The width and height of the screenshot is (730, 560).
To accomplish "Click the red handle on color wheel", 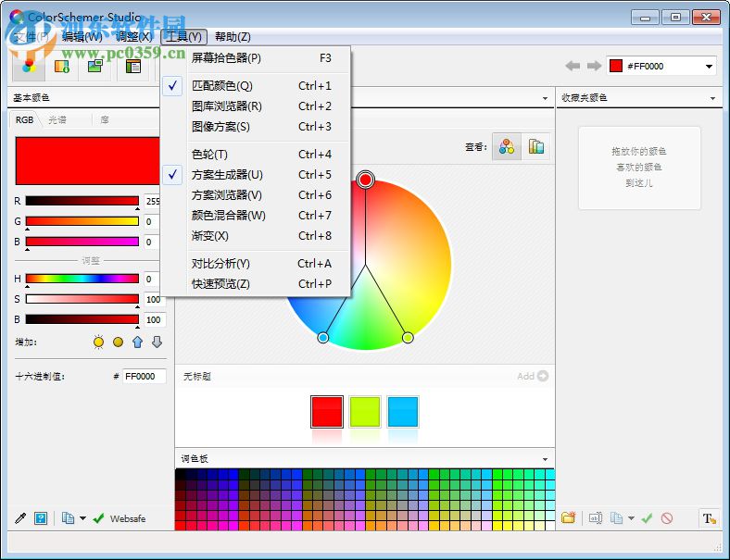I will click(x=366, y=180).
